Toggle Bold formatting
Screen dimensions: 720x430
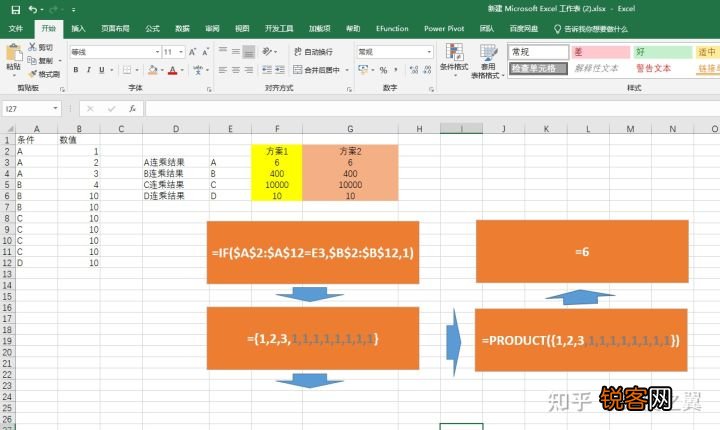click(x=76, y=70)
